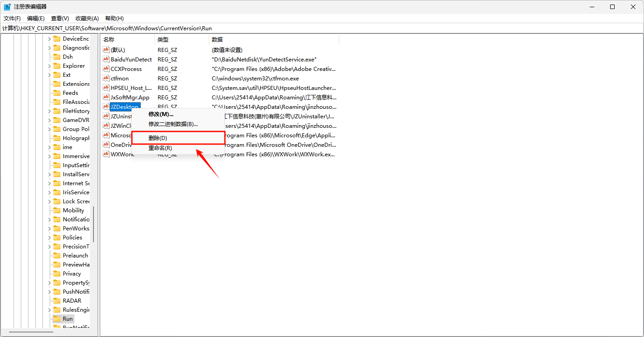Click the Run folder icon
Viewport: 644px width, 337px height.
tap(57, 318)
